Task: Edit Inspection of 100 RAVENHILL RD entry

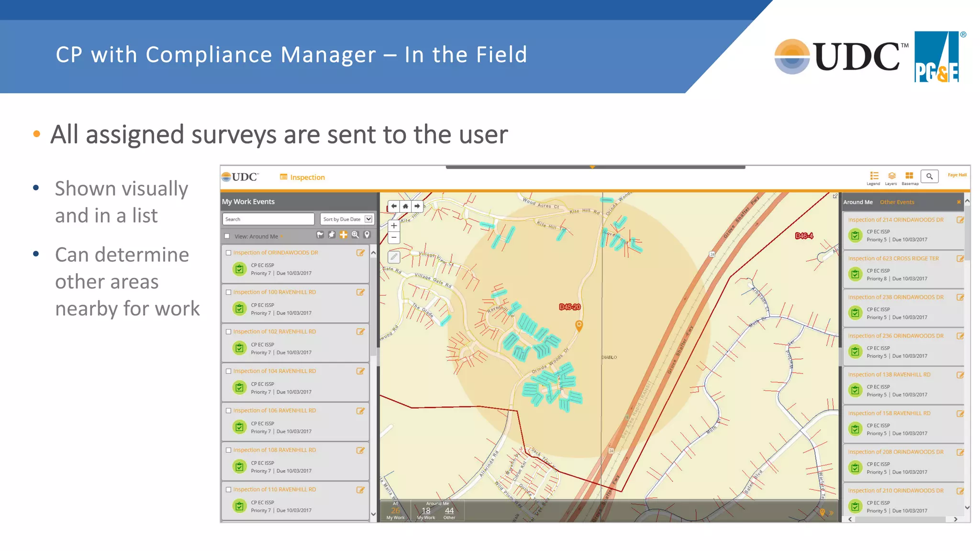Action: click(360, 292)
